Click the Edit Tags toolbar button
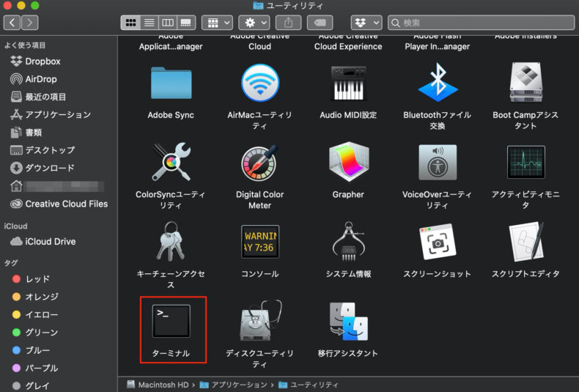This screenshot has height=392, width=579. [x=320, y=23]
